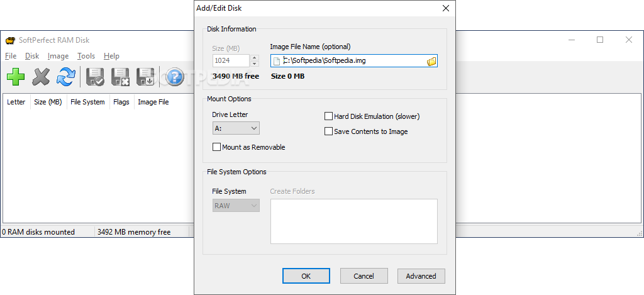Check Save Contents to Image

[328, 131]
